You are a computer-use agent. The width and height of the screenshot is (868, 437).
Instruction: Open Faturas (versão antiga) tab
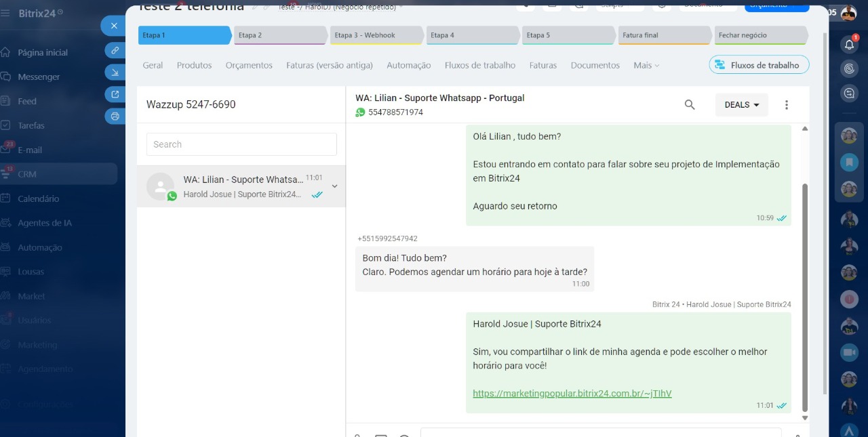coord(330,65)
